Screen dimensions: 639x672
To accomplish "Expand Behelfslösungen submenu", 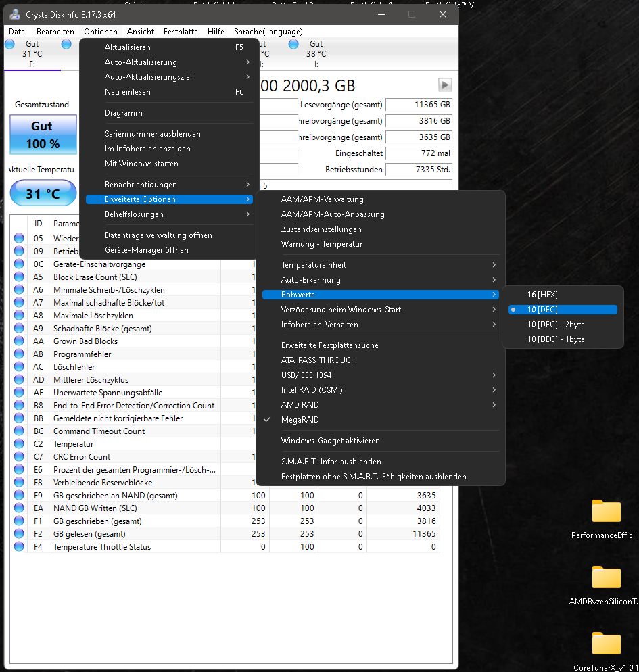I will [169, 214].
